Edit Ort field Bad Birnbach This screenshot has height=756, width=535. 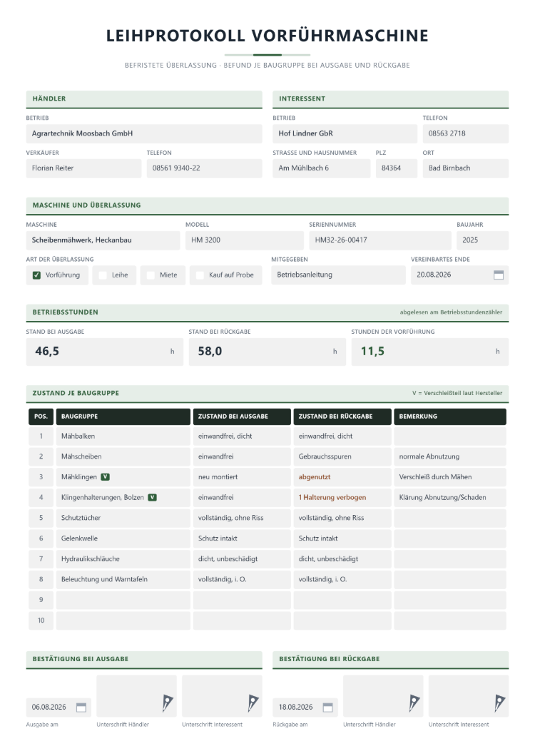click(466, 168)
